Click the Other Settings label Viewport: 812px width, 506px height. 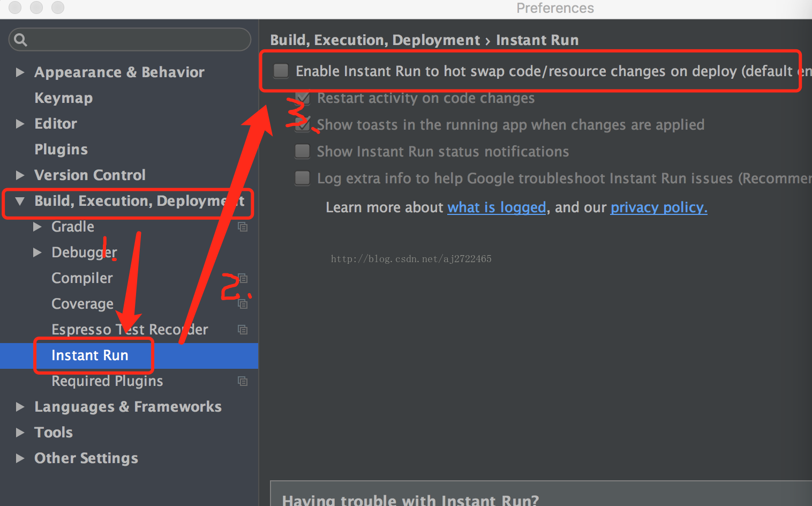point(86,458)
